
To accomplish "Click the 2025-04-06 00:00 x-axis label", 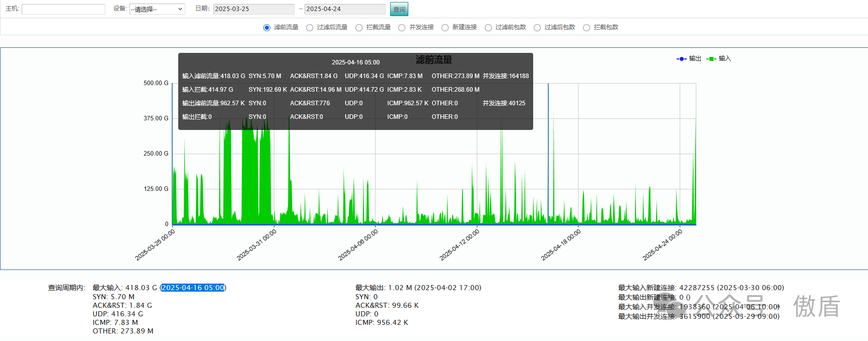I will point(358,245).
